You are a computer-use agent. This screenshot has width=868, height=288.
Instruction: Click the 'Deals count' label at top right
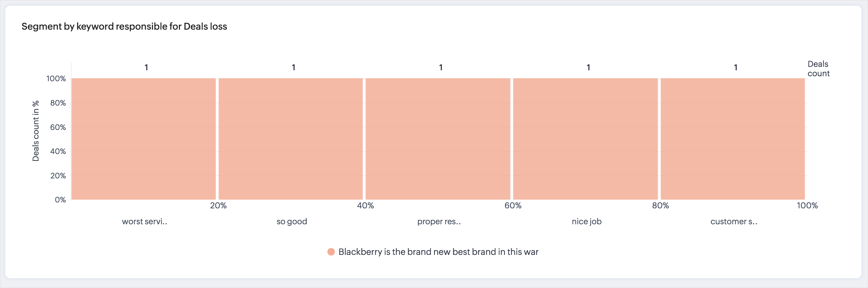pos(818,69)
